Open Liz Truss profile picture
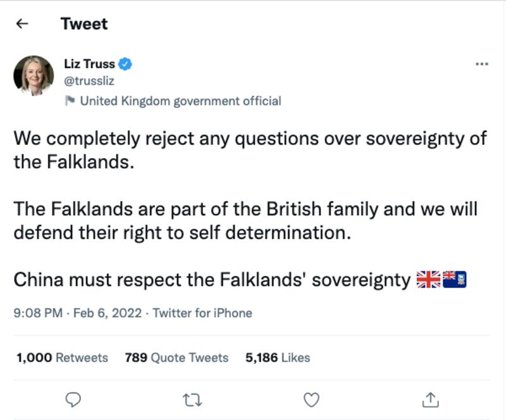 [x=33, y=76]
